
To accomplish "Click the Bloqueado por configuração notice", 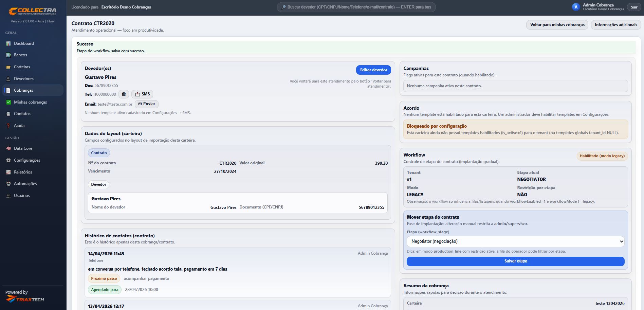I will 515,129.
